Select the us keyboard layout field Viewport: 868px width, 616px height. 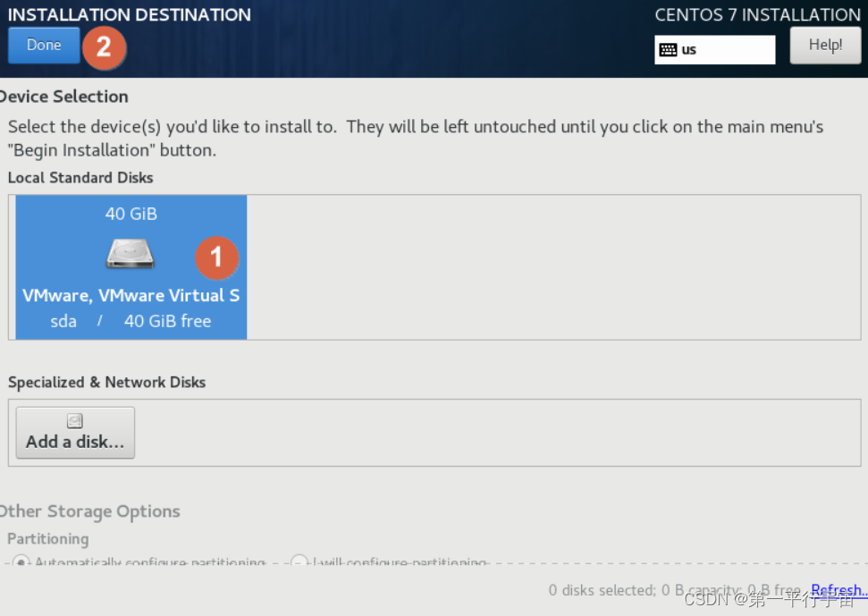click(714, 50)
